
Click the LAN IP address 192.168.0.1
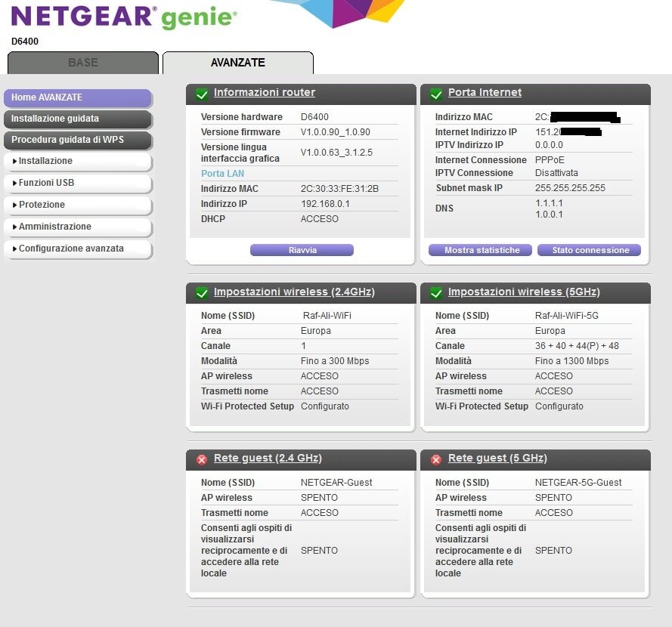click(x=325, y=204)
